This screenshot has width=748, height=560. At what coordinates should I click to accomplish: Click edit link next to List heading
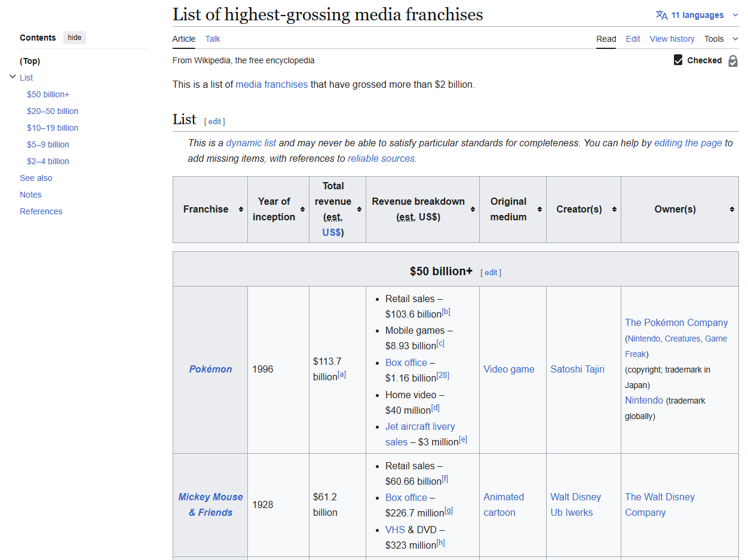[214, 121]
